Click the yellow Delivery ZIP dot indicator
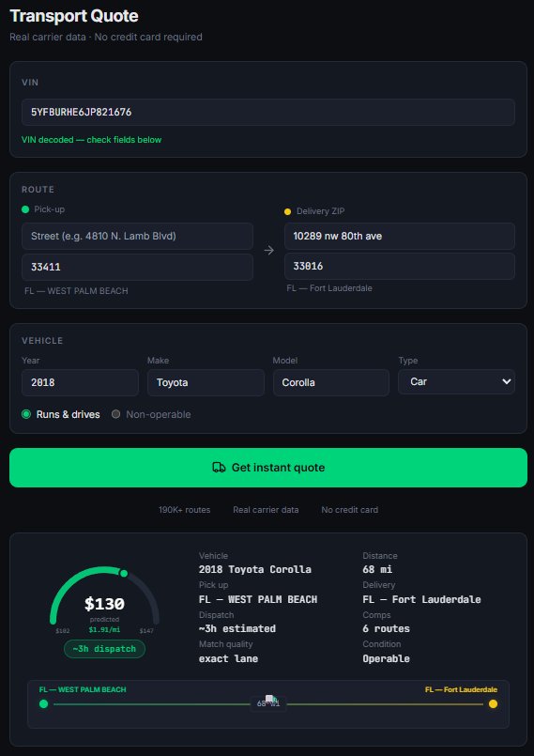Image resolution: width=534 pixels, height=756 pixels. [288, 211]
